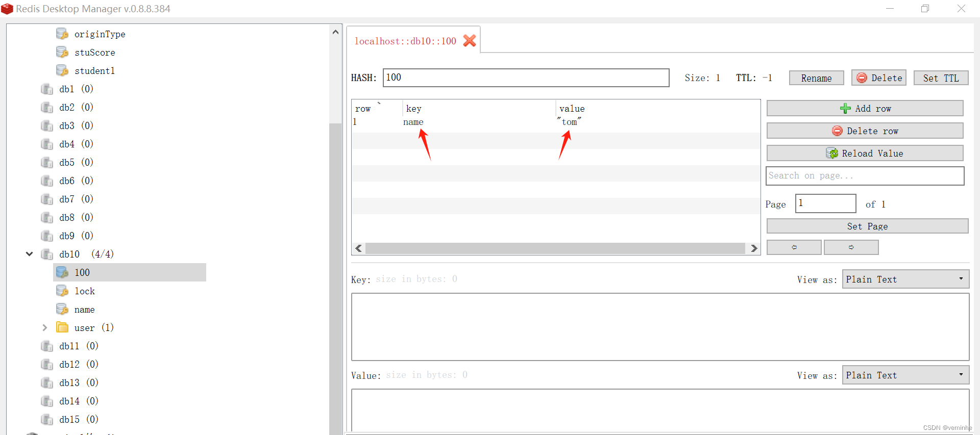Click the db4 database icon
Screen dimensions: 980x435
pos(47,144)
